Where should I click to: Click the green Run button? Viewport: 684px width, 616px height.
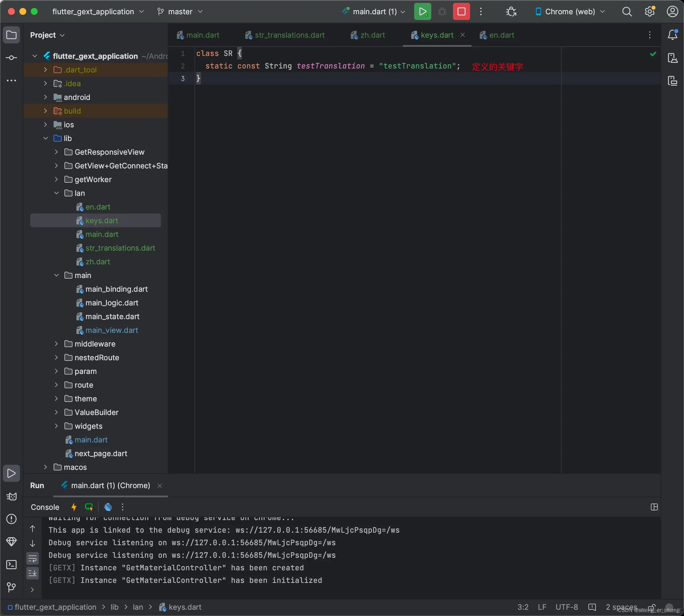(422, 11)
